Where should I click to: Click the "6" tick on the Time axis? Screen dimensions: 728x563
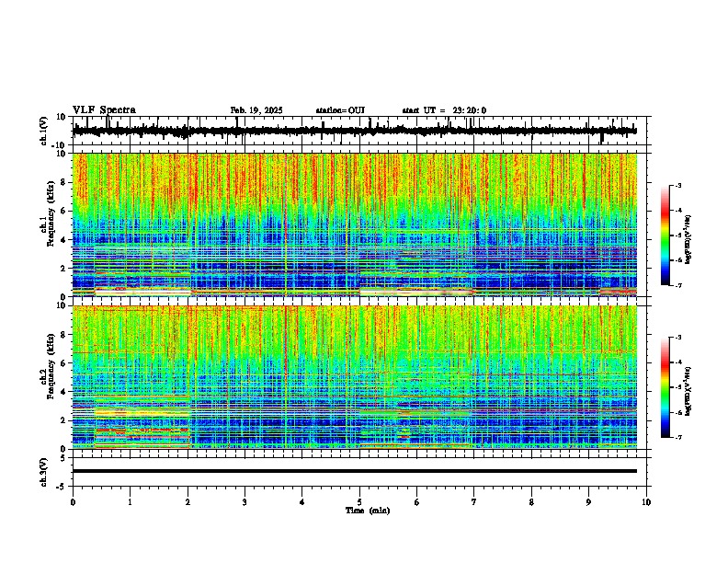pos(417,502)
